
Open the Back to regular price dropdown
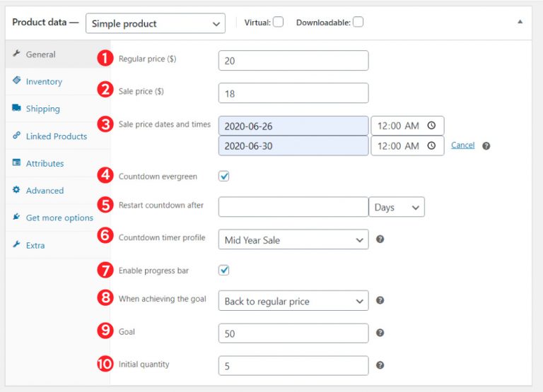293,301
